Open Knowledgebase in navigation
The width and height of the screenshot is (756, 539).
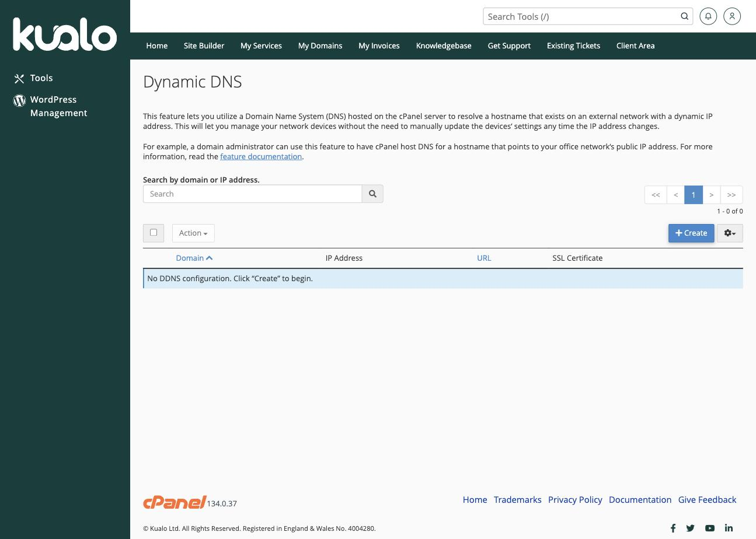(444, 45)
